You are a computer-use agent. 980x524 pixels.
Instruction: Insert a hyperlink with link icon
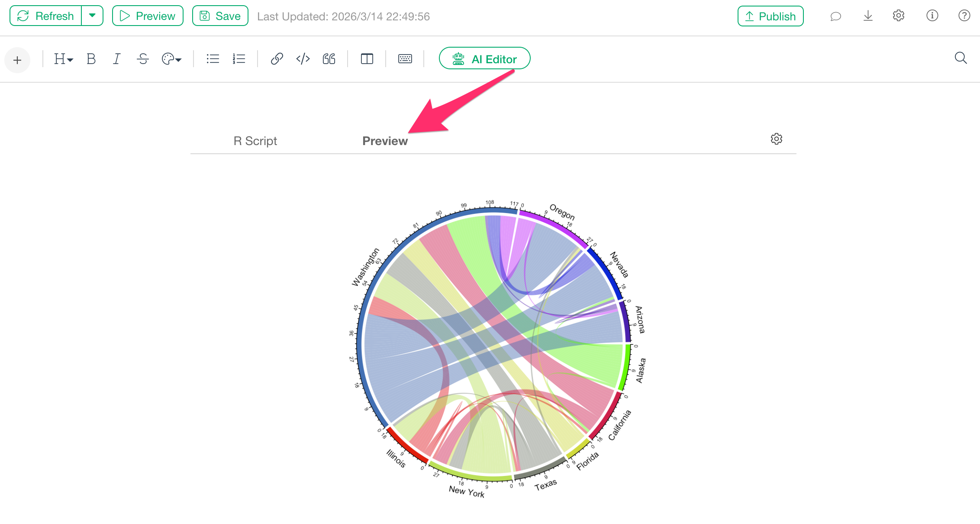coord(277,59)
